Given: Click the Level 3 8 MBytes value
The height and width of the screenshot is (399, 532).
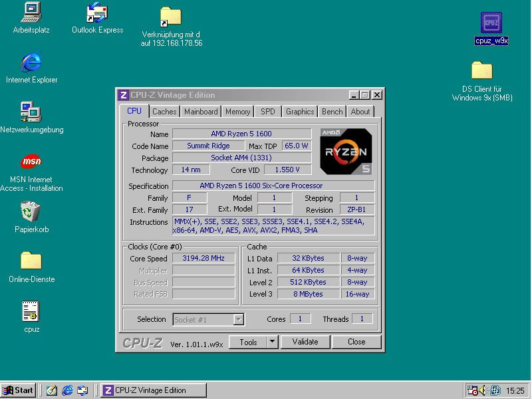Looking at the screenshot, I should click(x=309, y=294).
